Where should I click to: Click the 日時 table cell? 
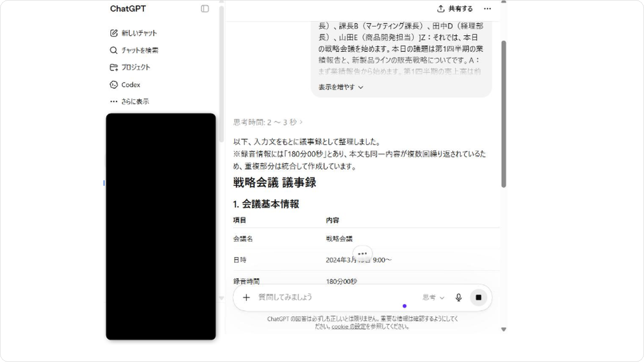(240, 260)
